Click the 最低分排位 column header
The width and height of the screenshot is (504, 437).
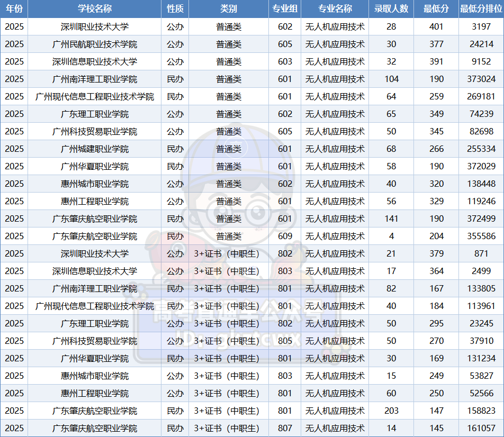click(481, 9)
